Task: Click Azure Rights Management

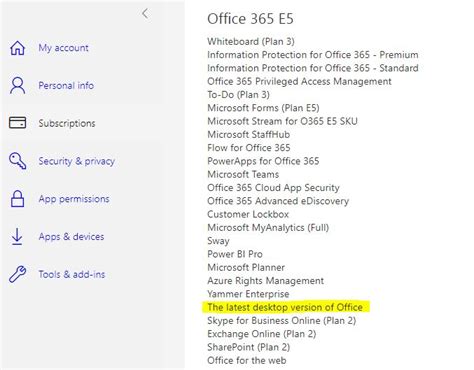Action: pyautogui.click(x=266, y=281)
